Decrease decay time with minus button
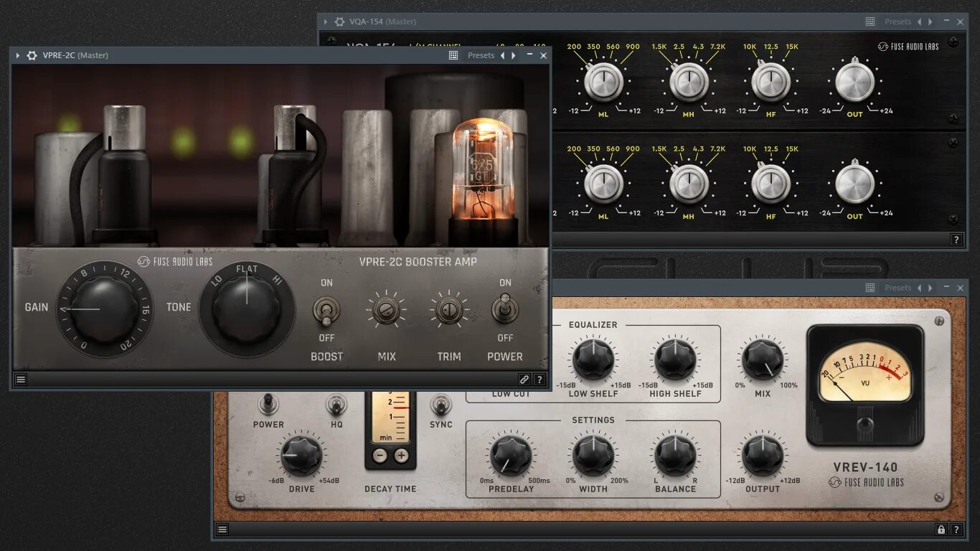This screenshot has height=551, width=980. pyautogui.click(x=380, y=456)
